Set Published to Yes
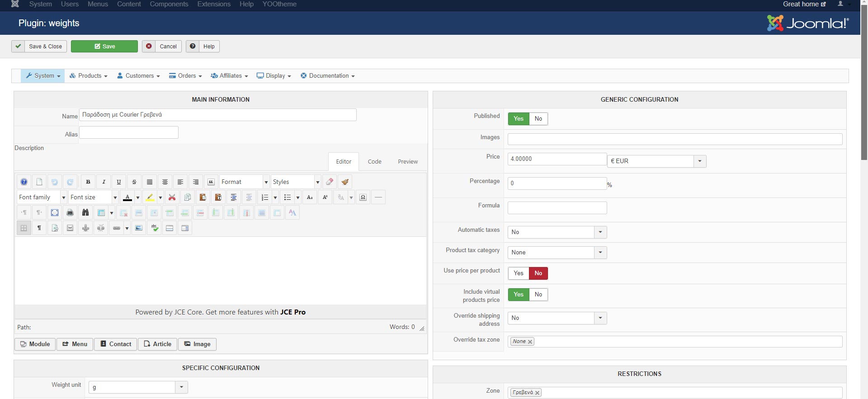The width and height of the screenshot is (868, 399). (519, 119)
